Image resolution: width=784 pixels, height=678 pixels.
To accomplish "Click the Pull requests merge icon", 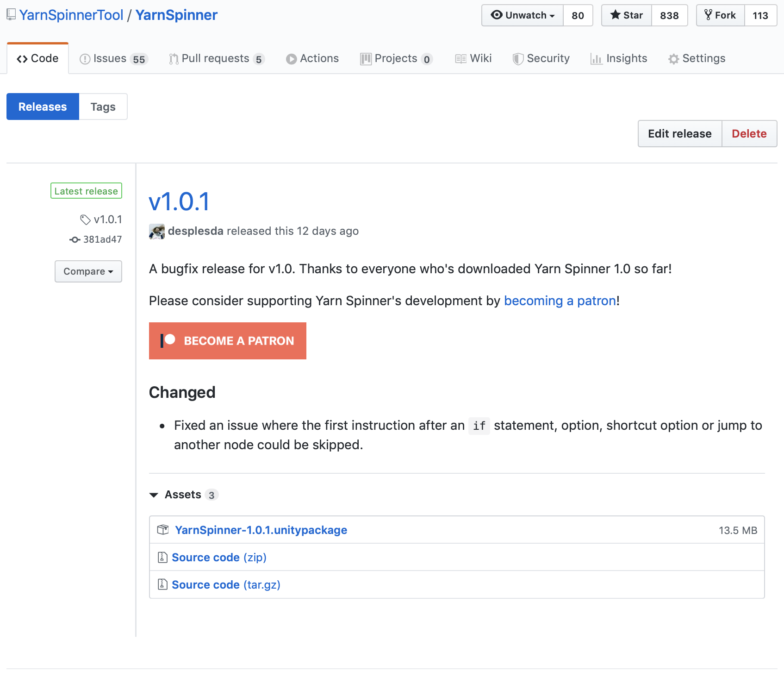I will click(174, 59).
